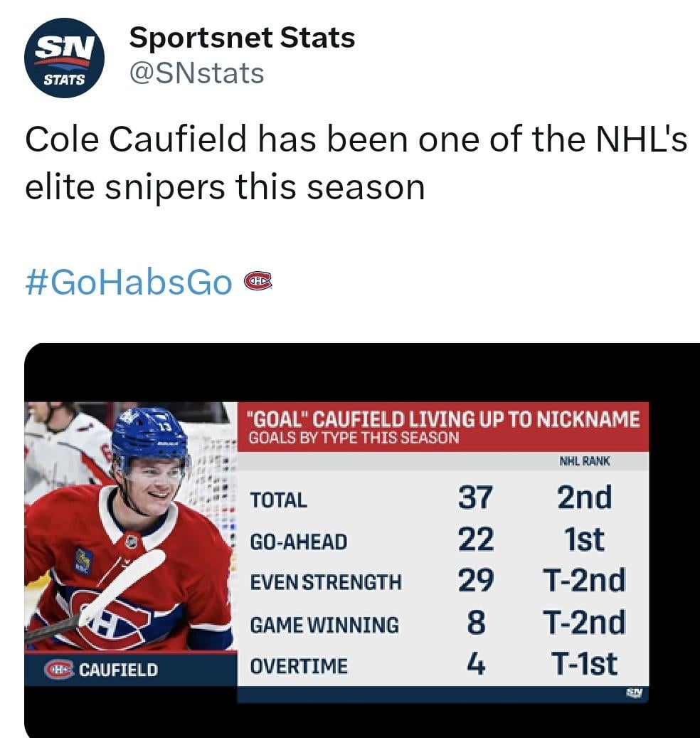
Task: Open the Sportsnet Stats display name
Action: pyautogui.click(x=241, y=38)
